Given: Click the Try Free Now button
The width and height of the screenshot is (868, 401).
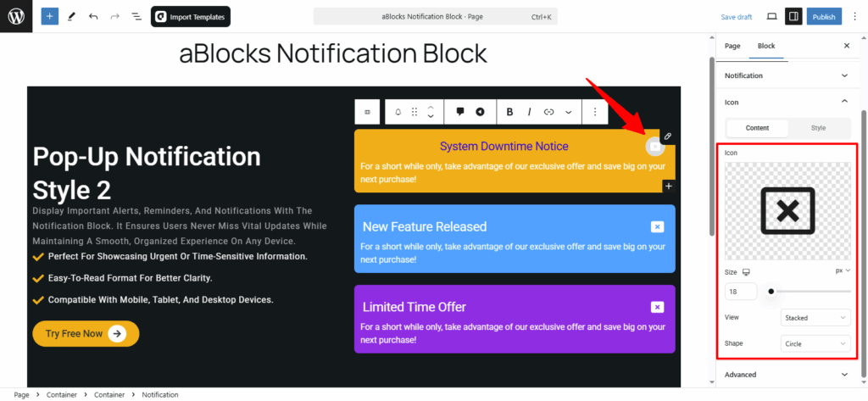Looking at the screenshot, I should tap(86, 333).
